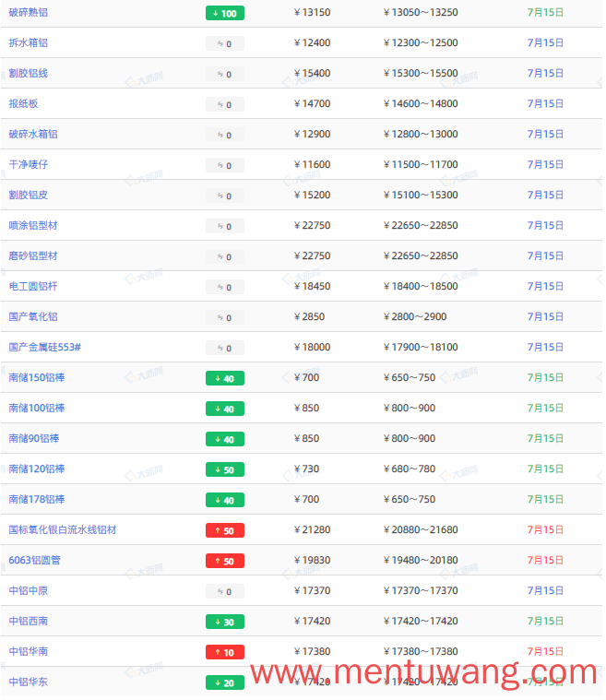Open the 磨砂铝型材 product link
Viewport: 606px width, 700px height.
click(x=33, y=255)
